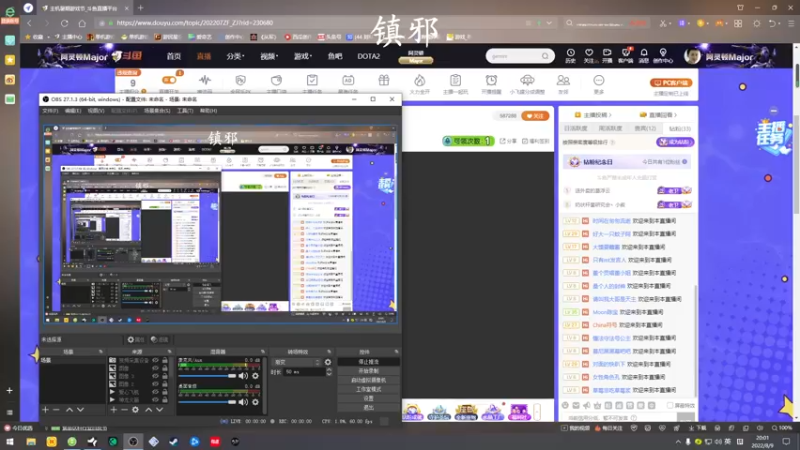Open the OBS 工具(T) menu
This screenshot has height=450, width=800.
(x=185, y=111)
